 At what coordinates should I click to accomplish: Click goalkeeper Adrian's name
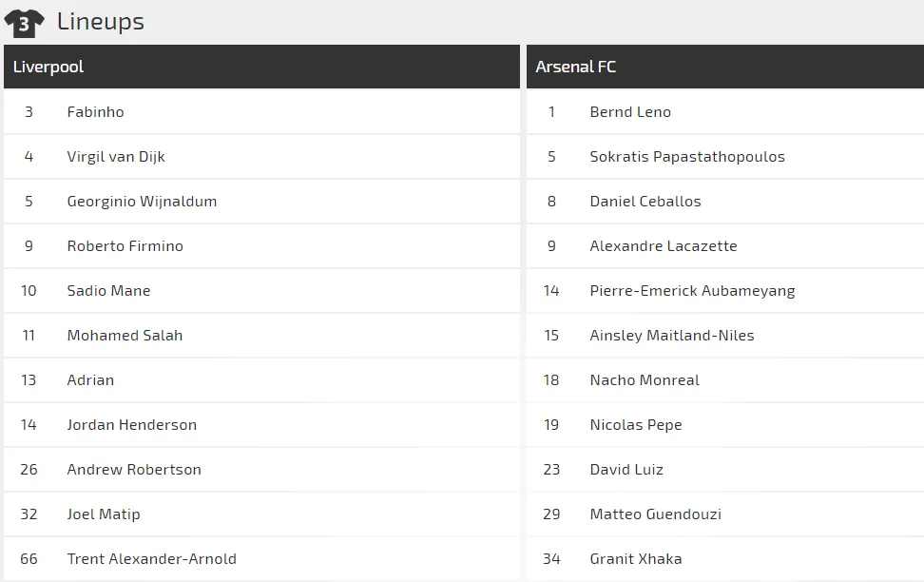tap(90, 380)
